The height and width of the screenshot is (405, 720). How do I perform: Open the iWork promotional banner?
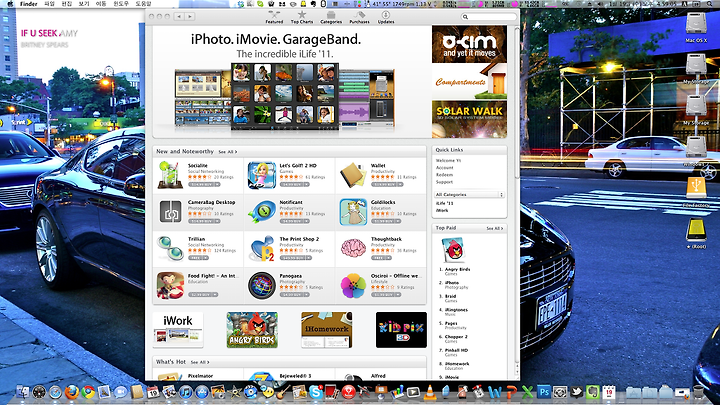tap(178, 330)
